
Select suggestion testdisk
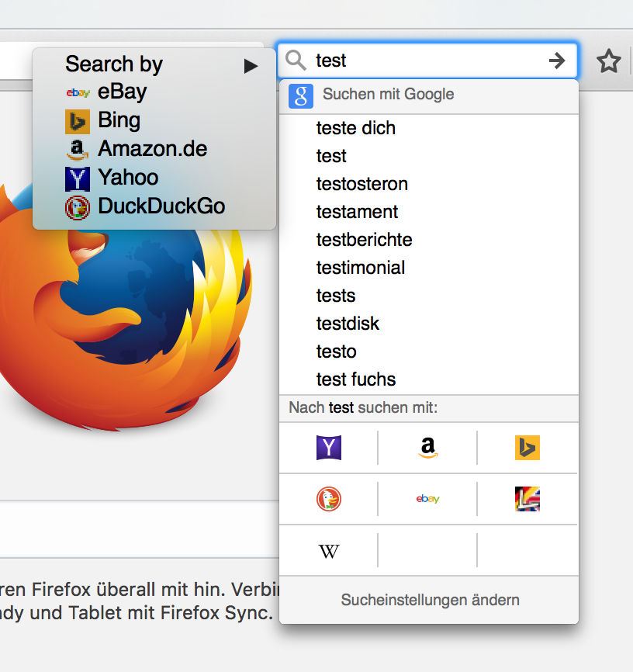click(428, 324)
